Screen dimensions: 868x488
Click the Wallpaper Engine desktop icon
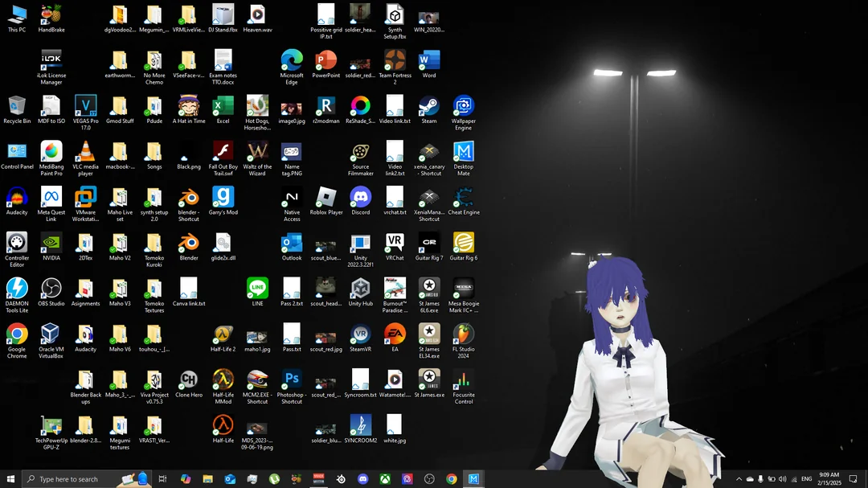(464, 113)
